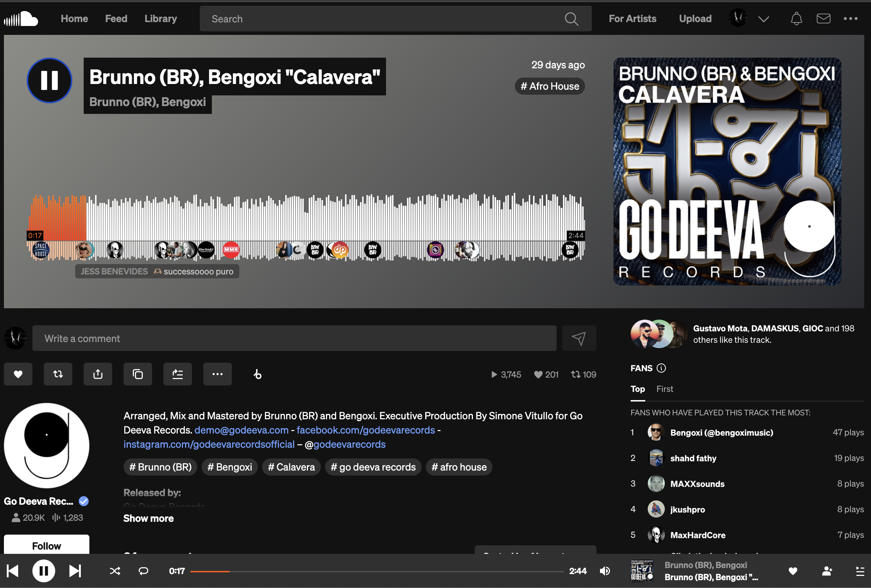Open the notifications bell

[796, 19]
